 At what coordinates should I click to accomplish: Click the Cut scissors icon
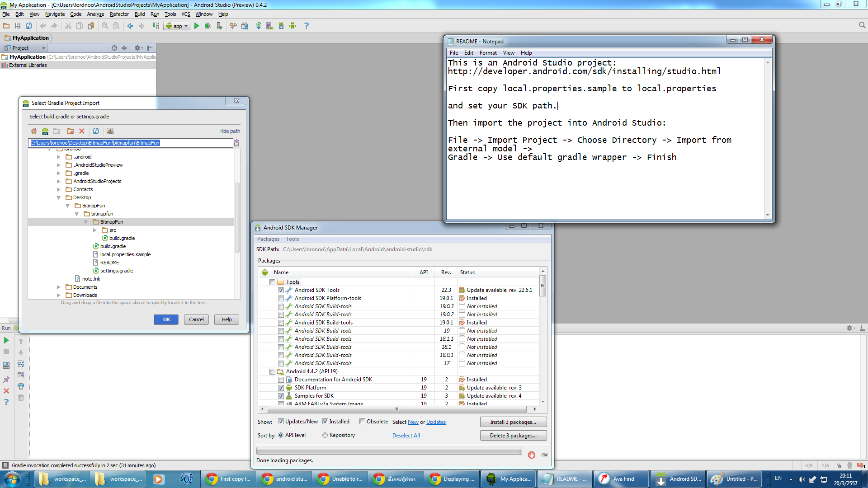[x=68, y=26]
